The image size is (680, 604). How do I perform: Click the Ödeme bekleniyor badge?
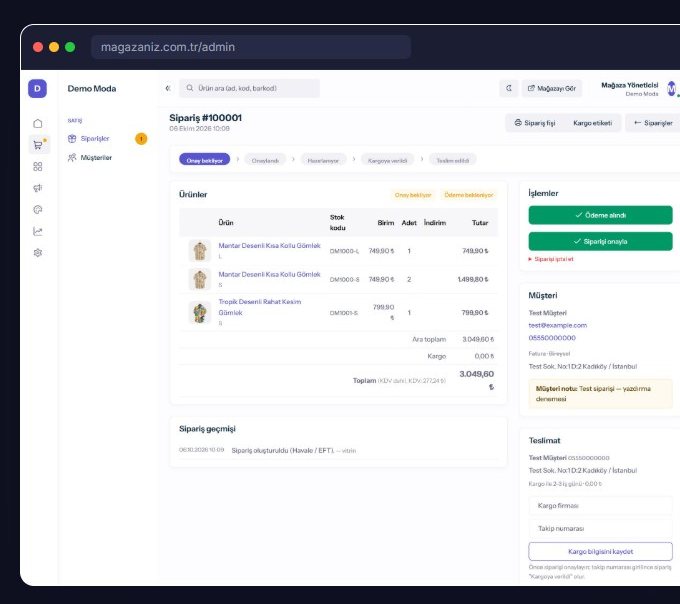pos(468,195)
